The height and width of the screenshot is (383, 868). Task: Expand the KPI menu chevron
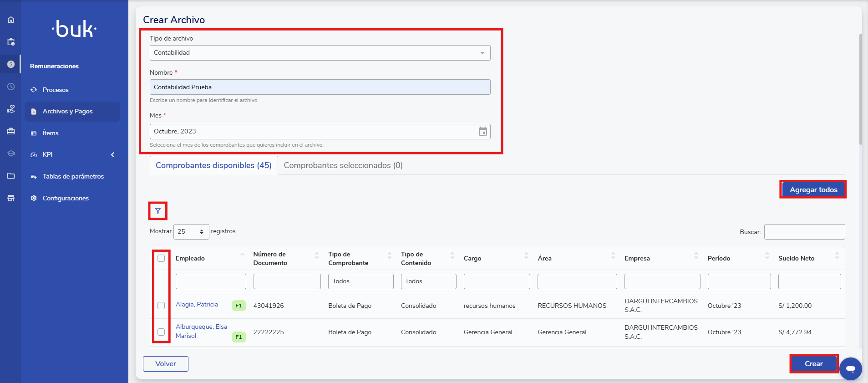point(112,155)
